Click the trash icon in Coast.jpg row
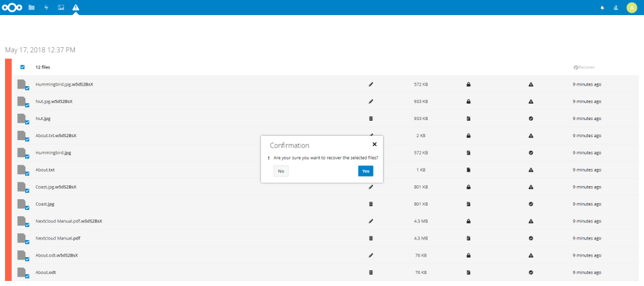644x286 pixels. (x=371, y=204)
